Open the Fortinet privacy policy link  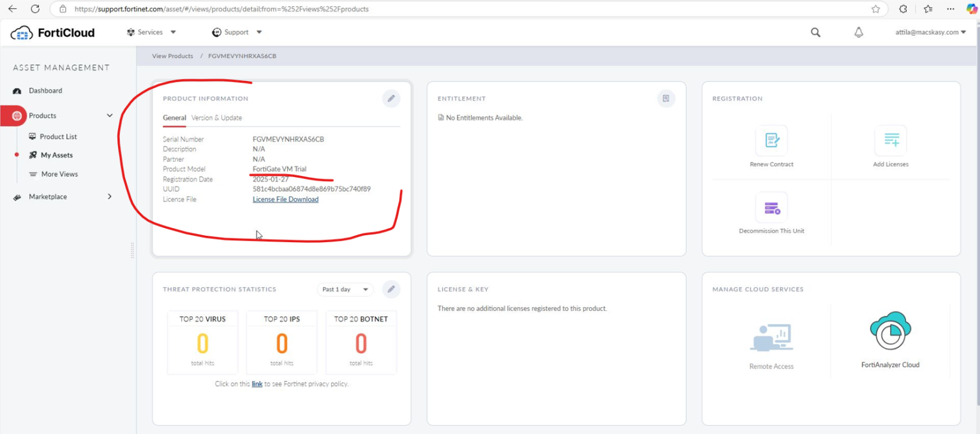257,384
